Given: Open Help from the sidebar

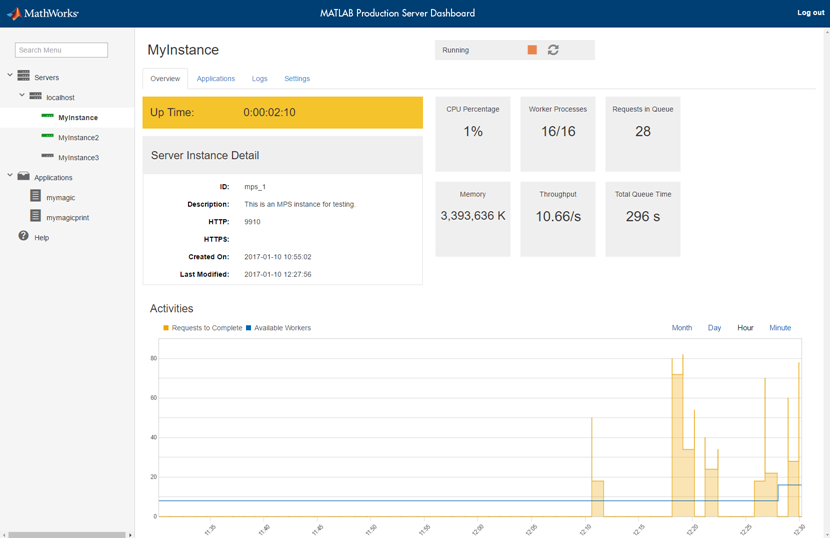Looking at the screenshot, I should point(41,238).
